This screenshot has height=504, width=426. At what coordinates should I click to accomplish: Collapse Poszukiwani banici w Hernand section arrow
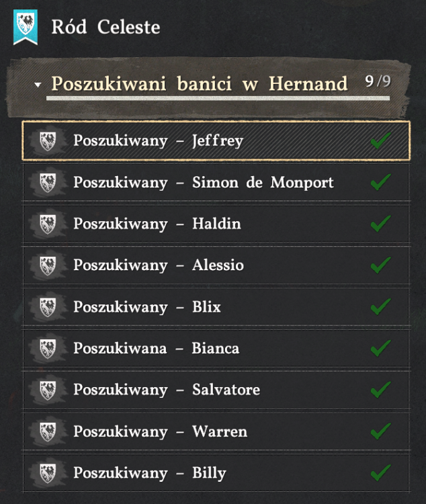[x=38, y=85]
